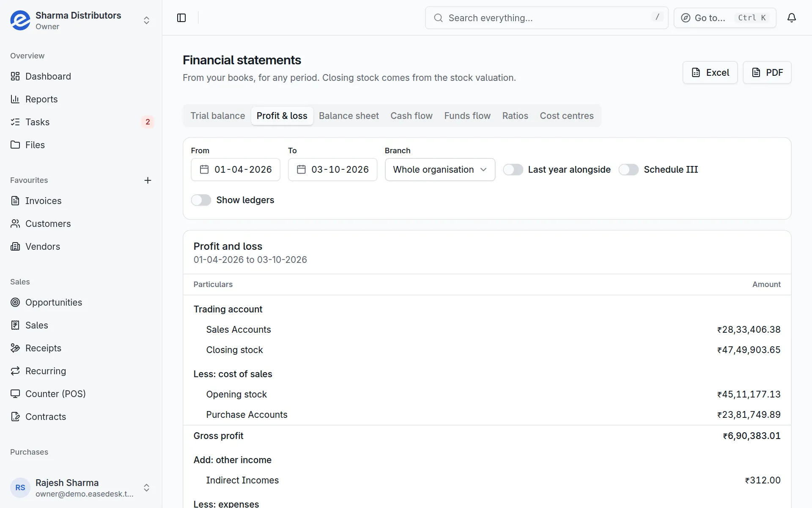The image size is (812, 508).
Task: Select the Profit & loss tab
Action: 282,116
